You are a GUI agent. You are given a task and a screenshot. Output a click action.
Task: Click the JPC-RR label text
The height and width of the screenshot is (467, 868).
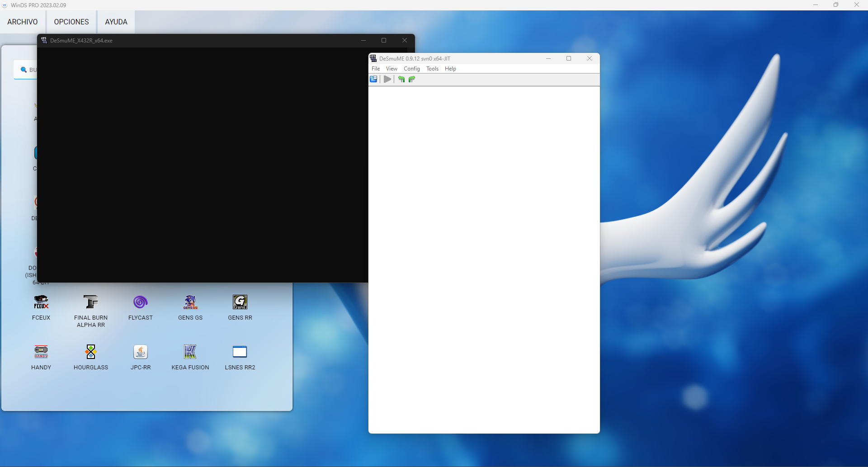(141, 368)
